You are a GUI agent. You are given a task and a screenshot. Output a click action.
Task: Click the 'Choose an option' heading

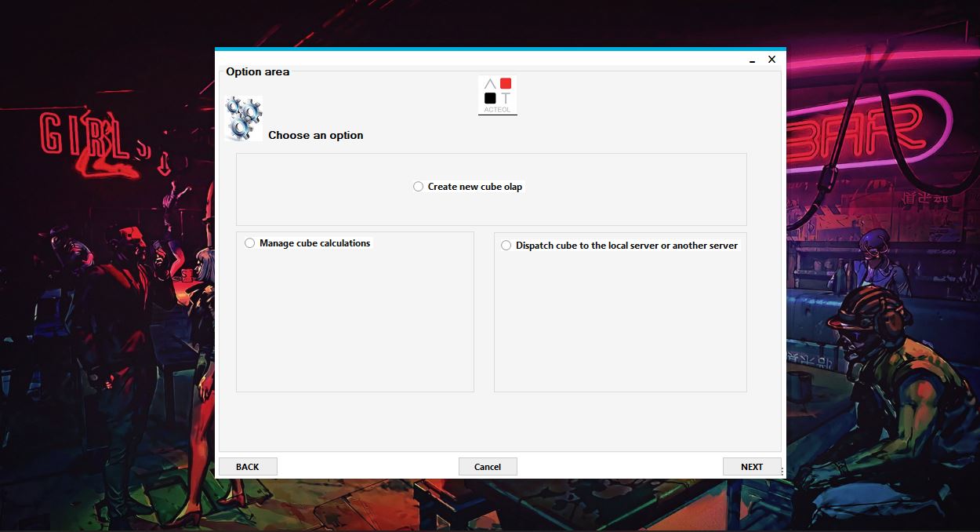[x=316, y=135]
